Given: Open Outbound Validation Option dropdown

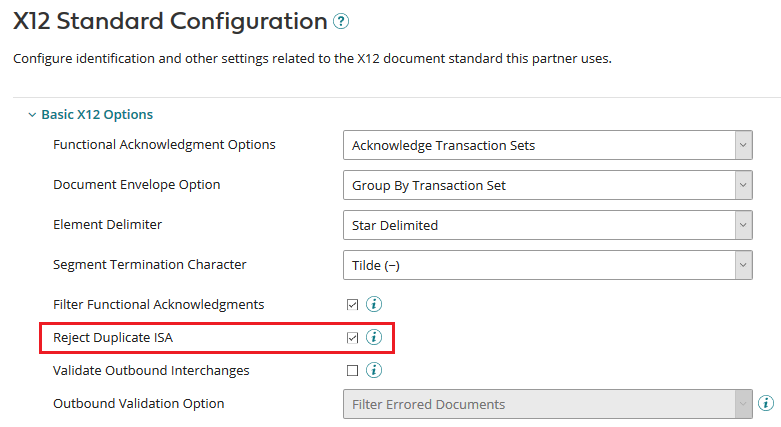Looking at the screenshot, I should [547, 404].
